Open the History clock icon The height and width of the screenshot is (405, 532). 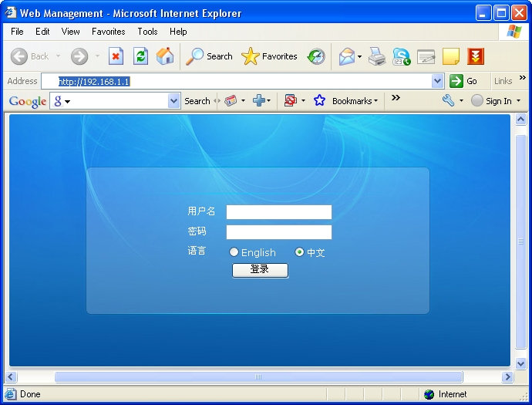[316, 56]
